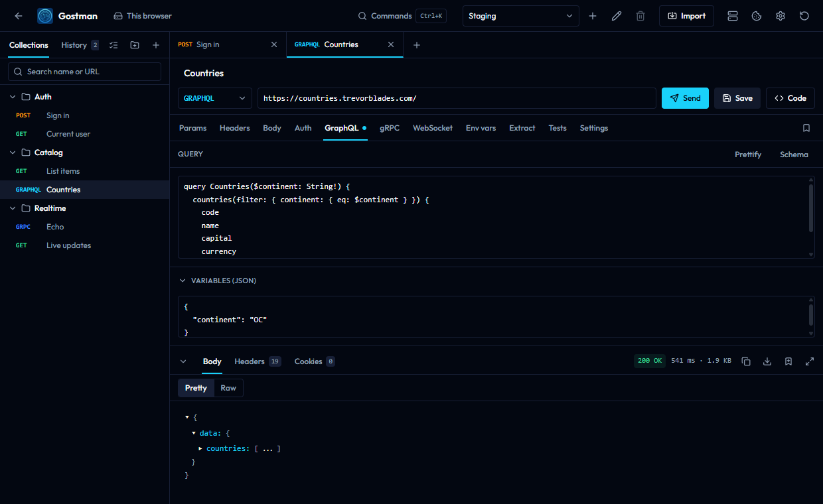Prettify the GraphQL query
823x504 pixels.
748,155
